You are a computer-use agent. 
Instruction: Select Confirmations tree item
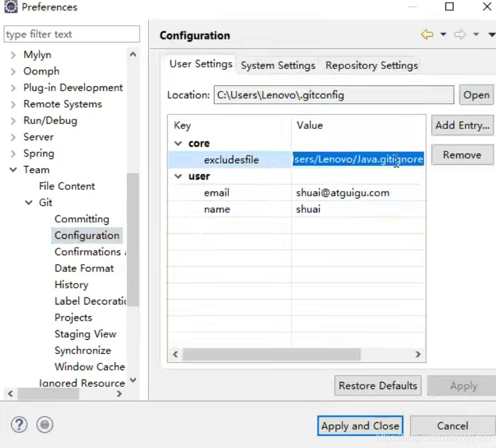pos(90,252)
